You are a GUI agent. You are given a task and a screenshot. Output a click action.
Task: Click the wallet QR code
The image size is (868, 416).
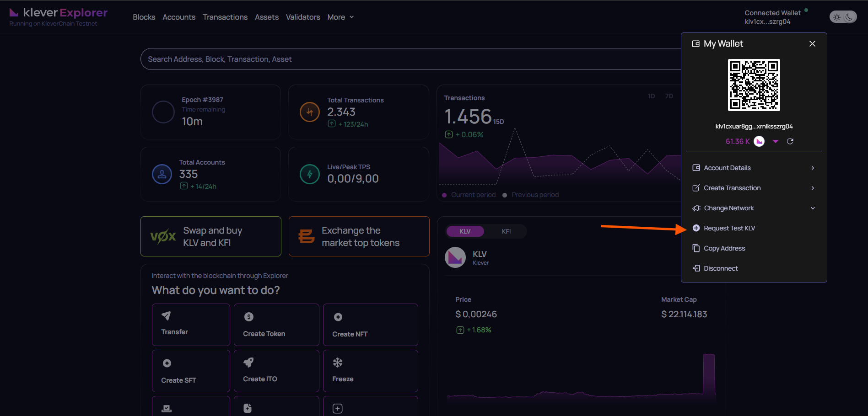point(754,85)
